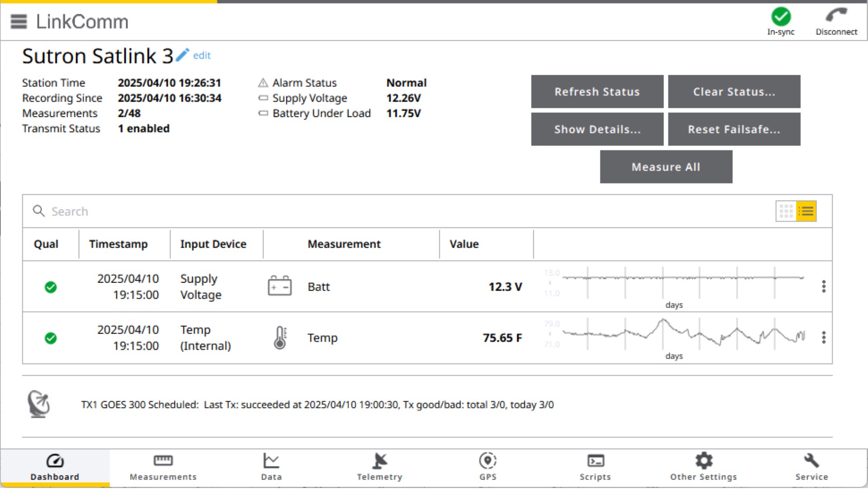Click the 75.65 F value in Temp row
Image resolution: width=868 pixels, height=489 pixels.
[x=502, y=338]
